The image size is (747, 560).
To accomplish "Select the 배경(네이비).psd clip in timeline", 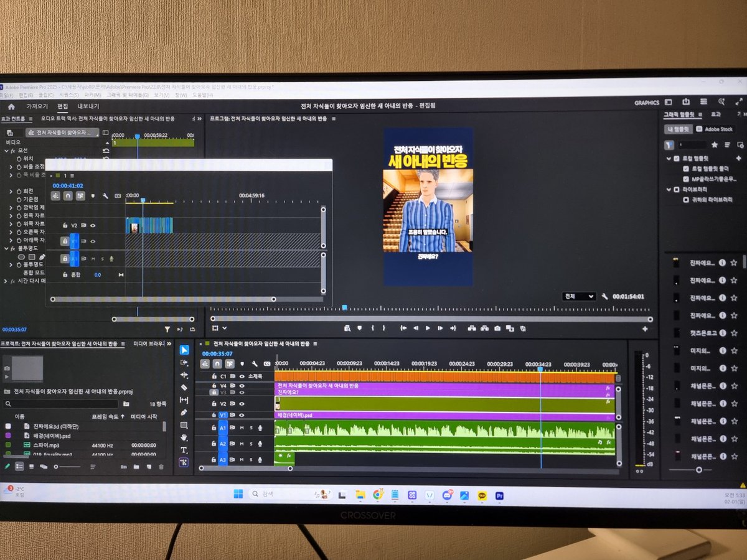I will tap(445, 415).
